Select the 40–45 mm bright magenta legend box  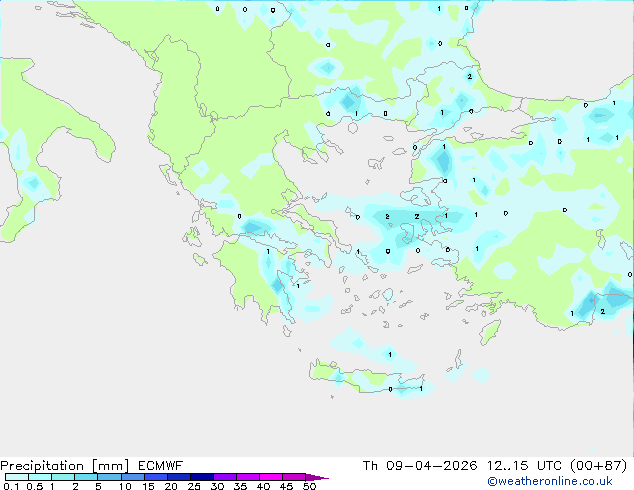point(271,477)
